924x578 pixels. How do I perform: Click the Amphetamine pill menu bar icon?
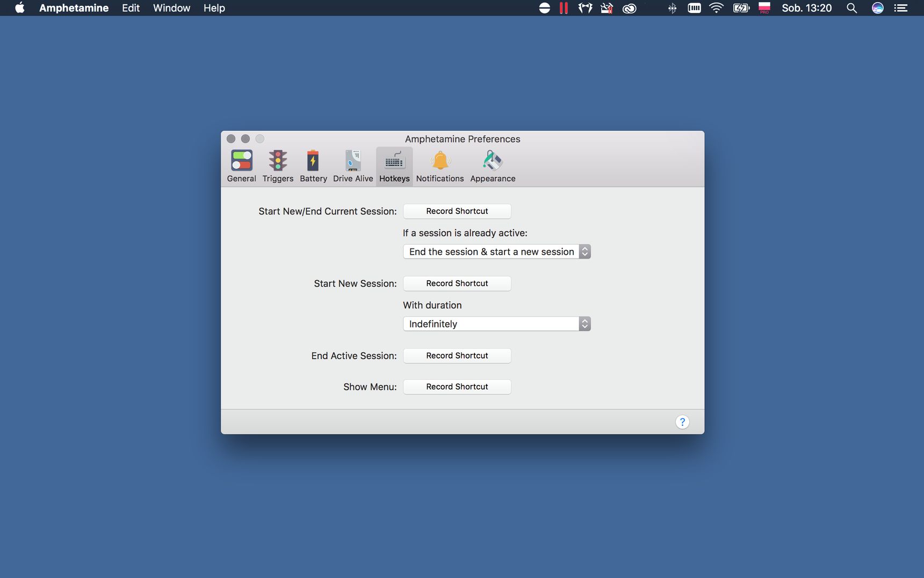544,8
